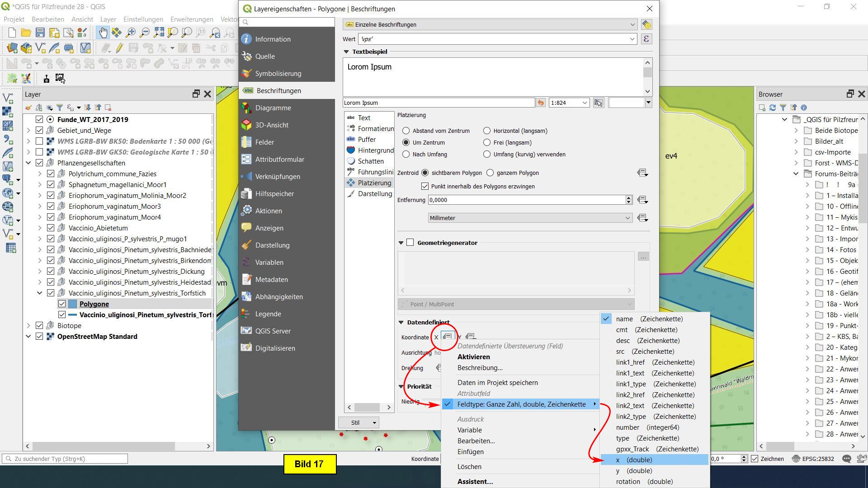The width and height of the screenshot is (868, 488).
Task: Expand the Gebiet_und_Wege layer group
Action: 28,130
